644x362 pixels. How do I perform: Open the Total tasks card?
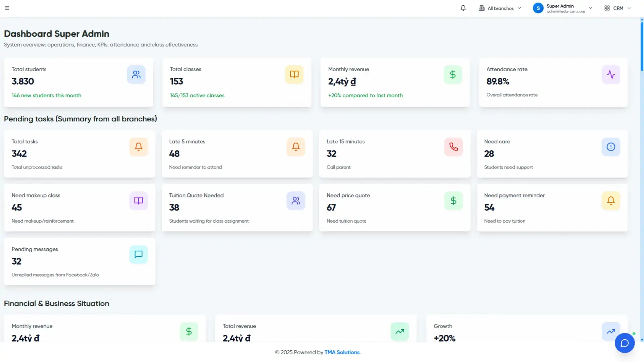tap(79, 154)
